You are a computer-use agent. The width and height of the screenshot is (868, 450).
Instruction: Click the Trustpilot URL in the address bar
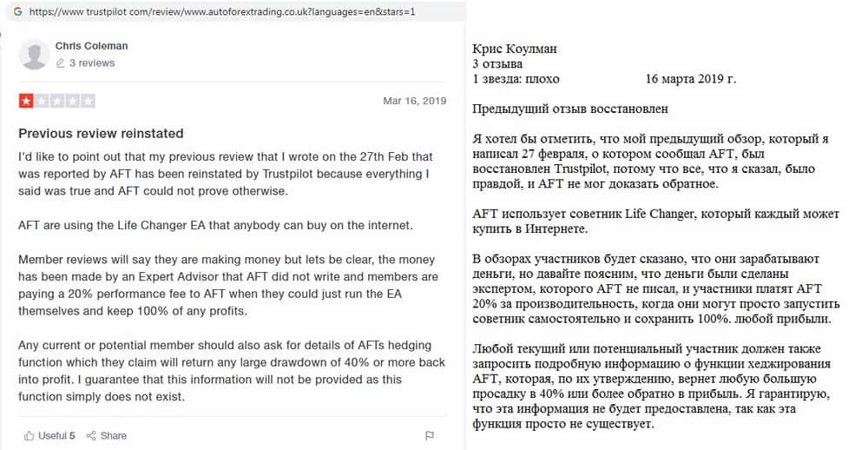pos(222,13)
